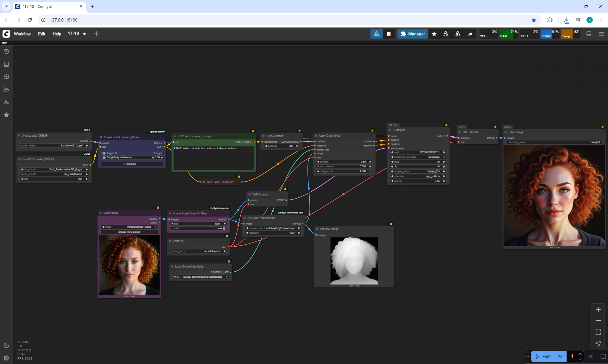Image resolution: width=608 pixels, height=364 pixels.
Task: Click the fit view icon
Action: [598, 332]
